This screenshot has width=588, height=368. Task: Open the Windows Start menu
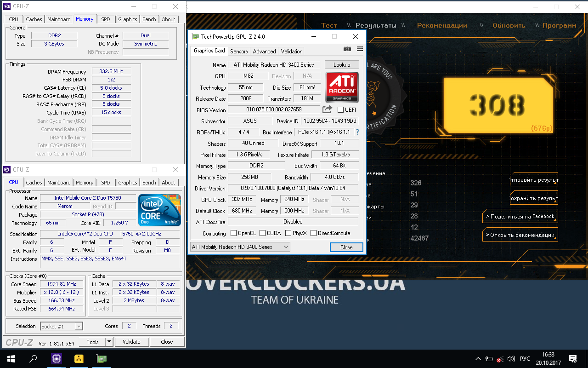(x=11, y=359)
